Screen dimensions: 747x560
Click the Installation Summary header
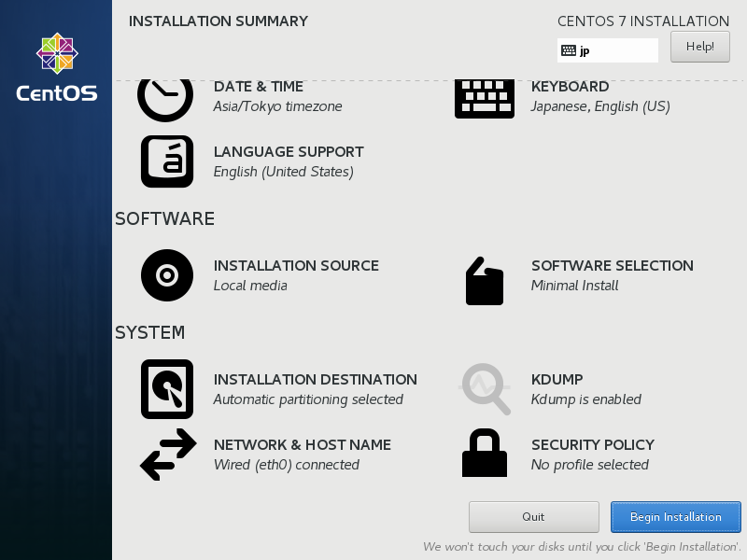pyautogui.click(x=218, y=21)
